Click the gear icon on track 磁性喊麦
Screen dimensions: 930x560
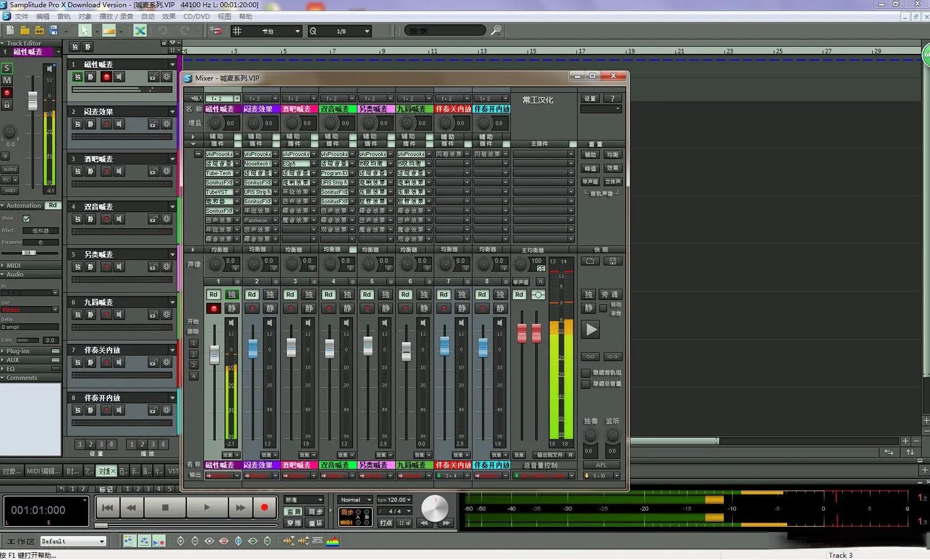[166, 77]
